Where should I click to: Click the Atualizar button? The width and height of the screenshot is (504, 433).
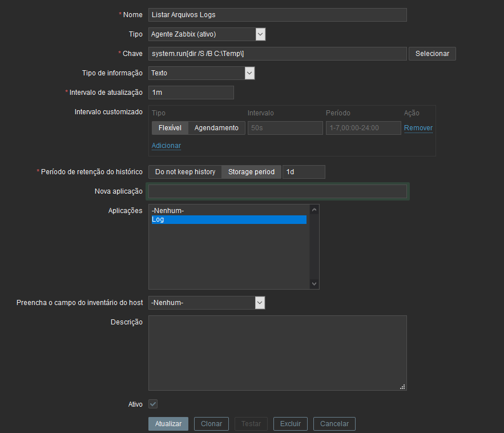tap(168, 424)
